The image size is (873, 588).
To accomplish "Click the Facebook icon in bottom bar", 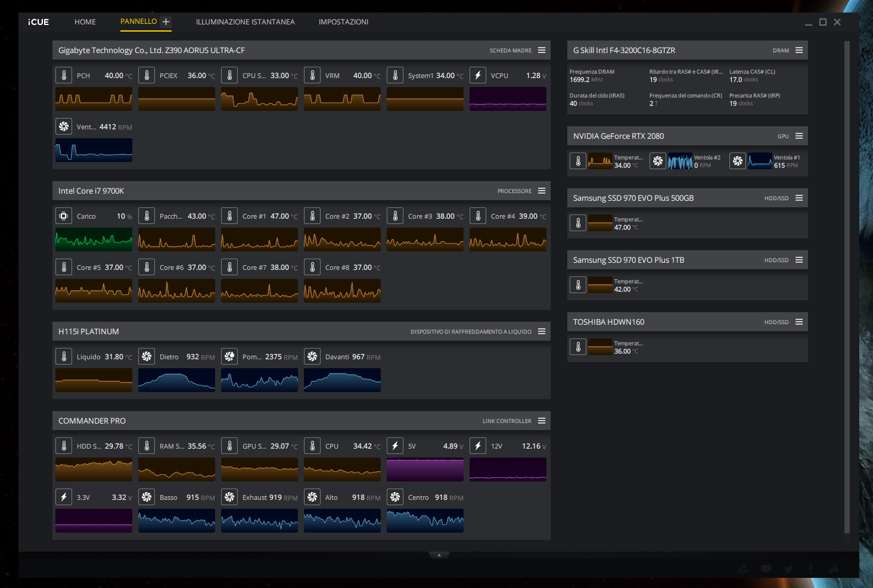I will [810, 569].
